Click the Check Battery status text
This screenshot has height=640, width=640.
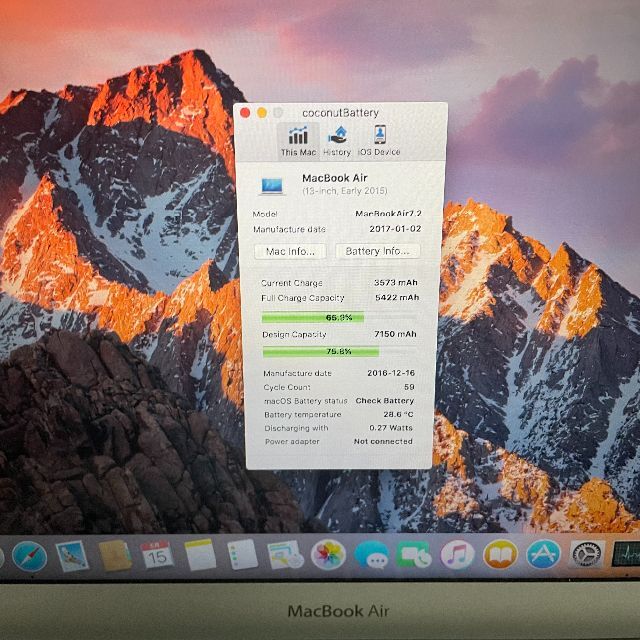click(384, 400)
